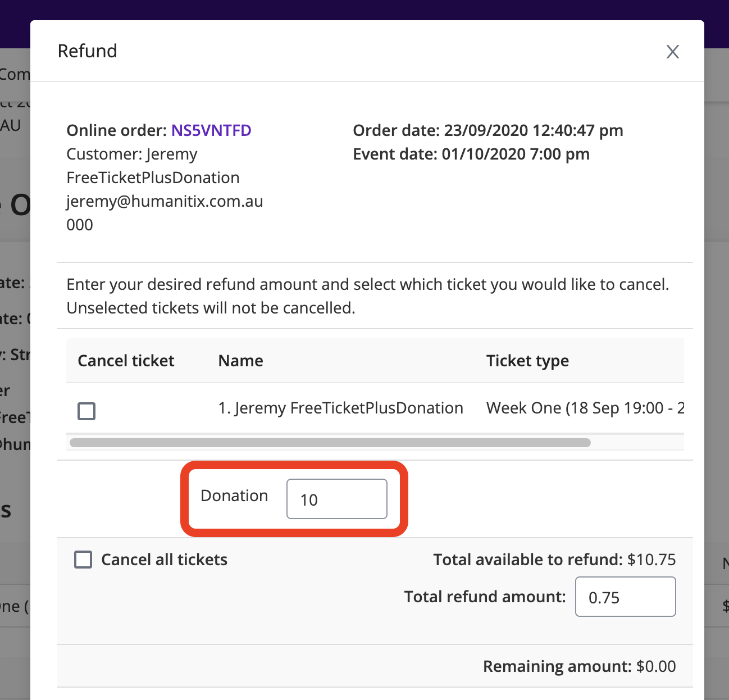Screen dimensions: 729x700
Task: Click the Donation amount input field
Action: pyautogui.click(x=337, y=499)
